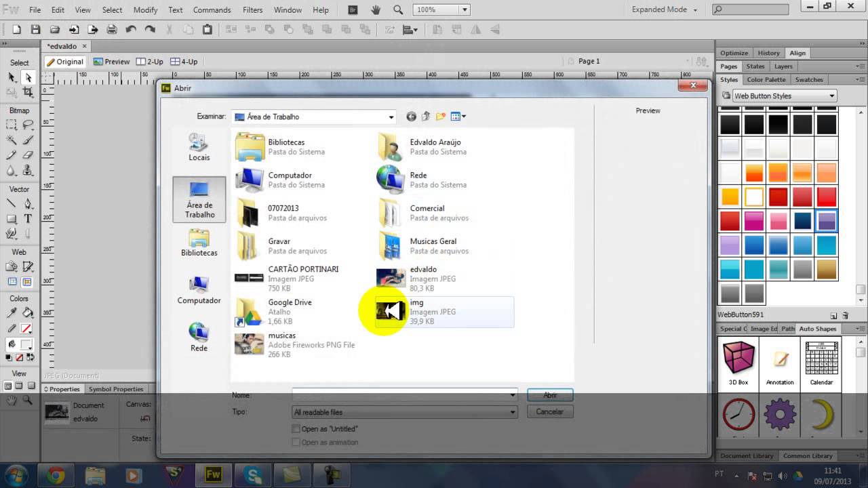Click the Abrir button
This screenshot has height=488, width=868.
click(550, 394)
